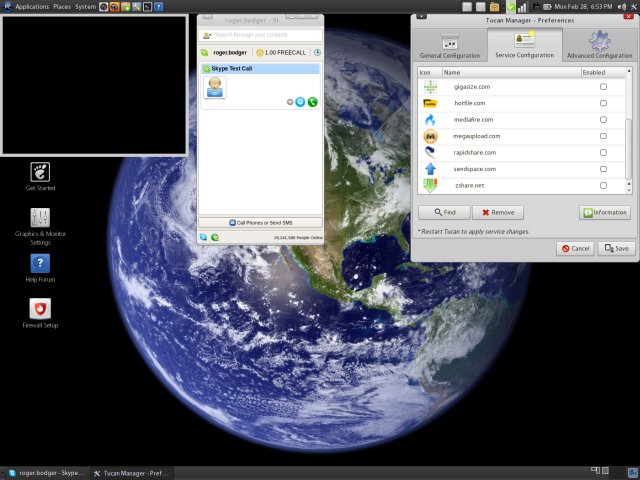640x480 pixels.
Task: Open the System menu
Action: (85, 7)
